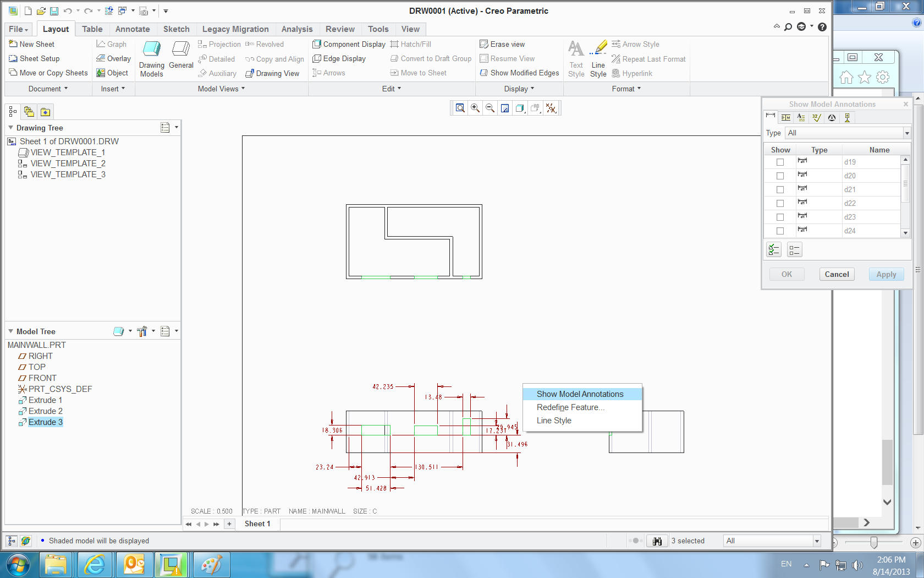This screenshot has width=924, height=578.
Task: Click Show Modified Edges button
Action: (x=519, y=73)
